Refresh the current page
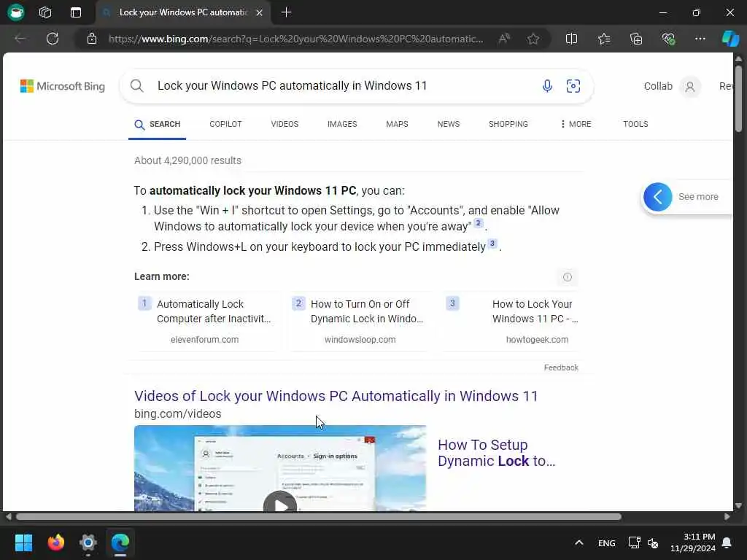This screenshot has height=560, width=747. click(53, 39)
